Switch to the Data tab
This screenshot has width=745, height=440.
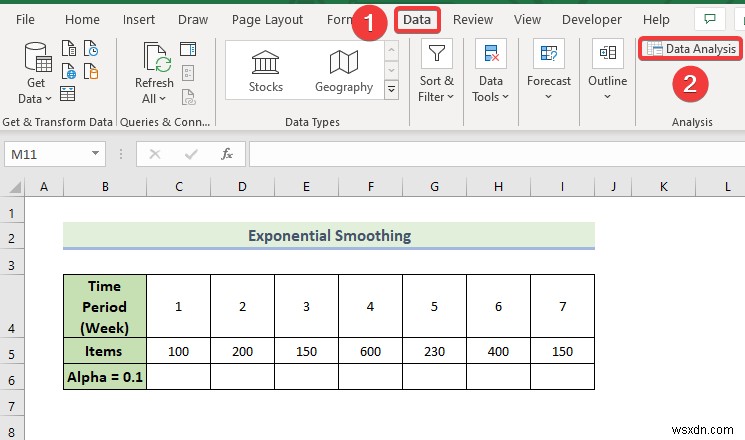(417, 19)
